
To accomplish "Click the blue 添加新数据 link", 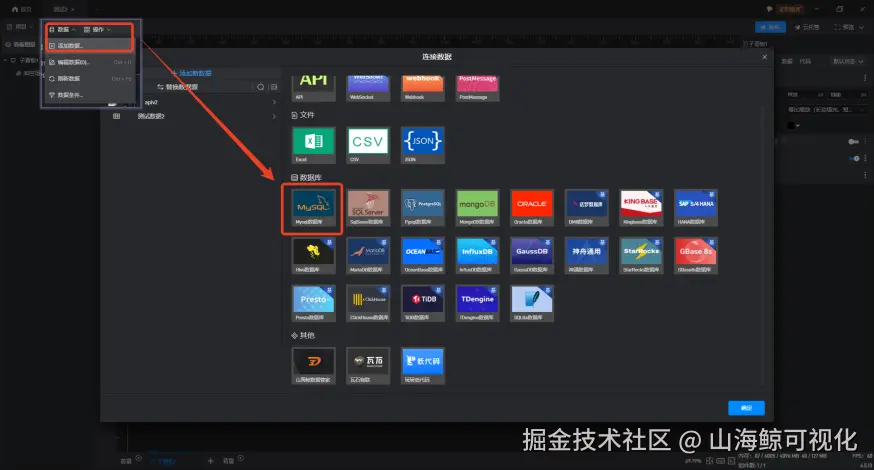I will tap(192, 73).
